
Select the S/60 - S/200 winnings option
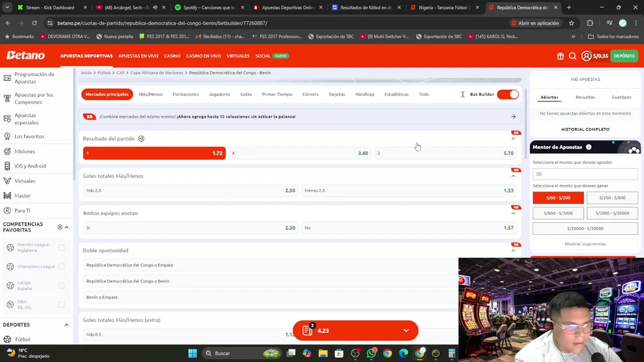coord(558,198)
